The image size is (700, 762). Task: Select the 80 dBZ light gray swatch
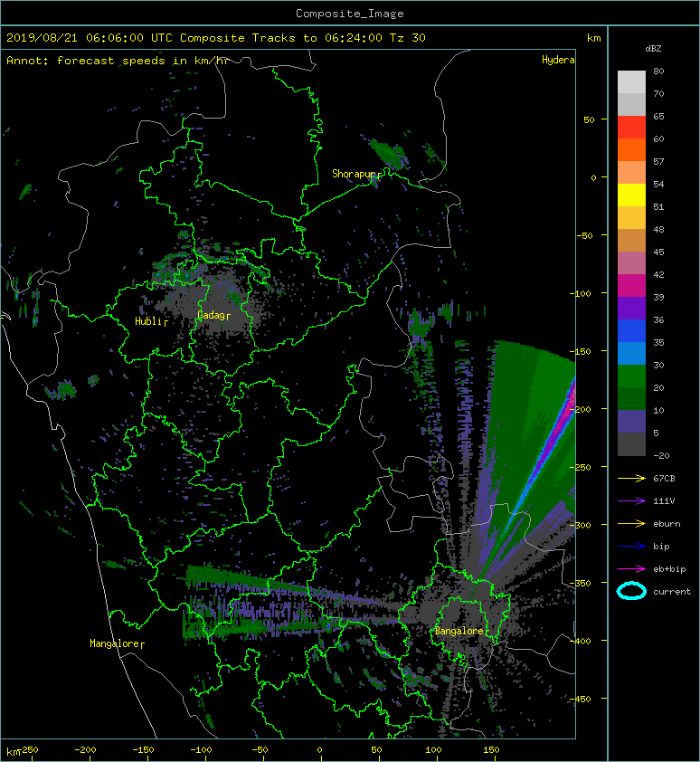pos(631,81)
